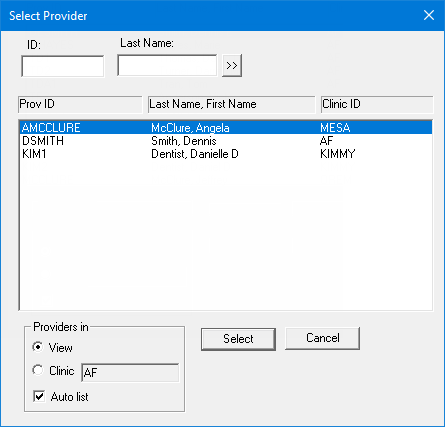Image resolution: width=445 pixels, height=427 pixels.
Task: Uncheck the Auto list checkbox
Action: pyautogui.click(x=39, y=397)
